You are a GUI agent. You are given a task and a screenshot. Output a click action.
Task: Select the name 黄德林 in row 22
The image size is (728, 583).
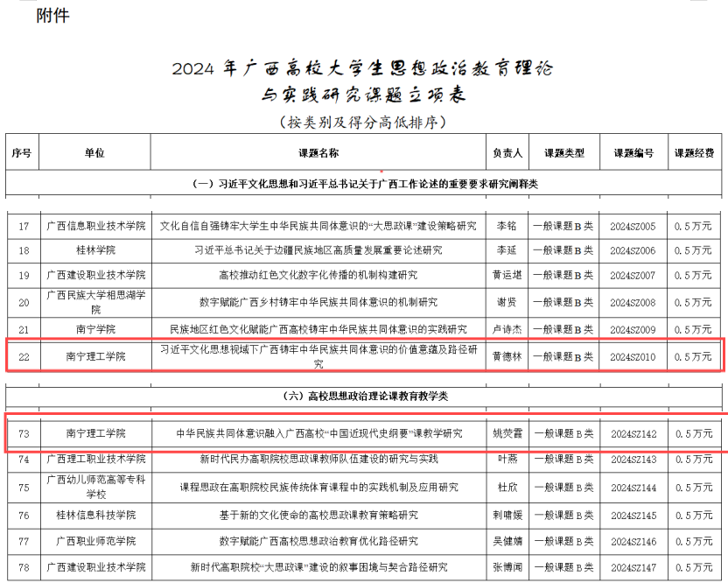pyautogui.click(x=507, y=356)
